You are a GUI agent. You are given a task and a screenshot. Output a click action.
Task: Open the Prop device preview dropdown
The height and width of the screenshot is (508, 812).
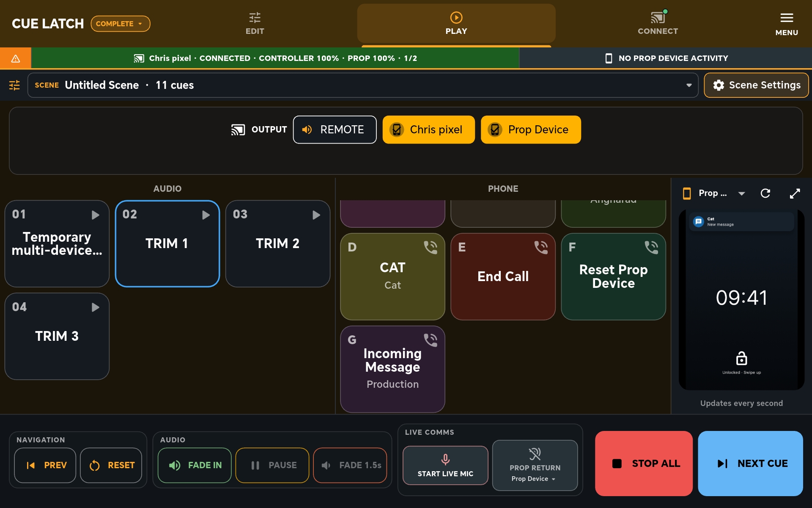point(741,193)
